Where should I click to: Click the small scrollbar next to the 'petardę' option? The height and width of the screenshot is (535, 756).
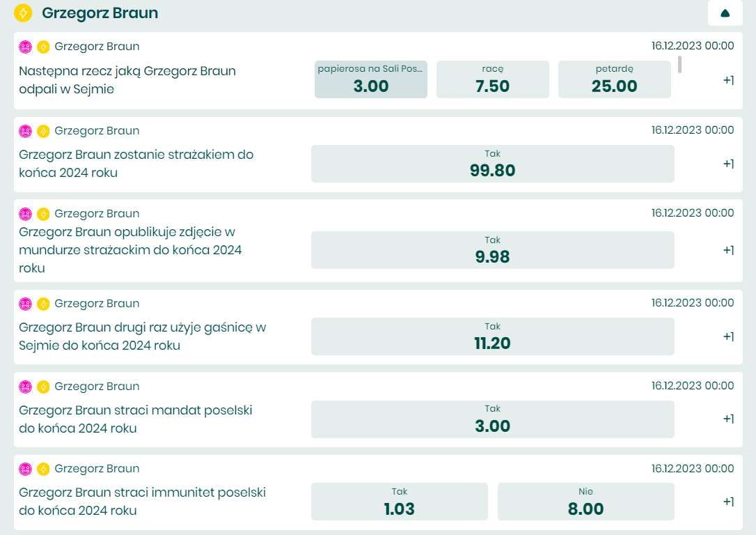(x=679, y=65)
